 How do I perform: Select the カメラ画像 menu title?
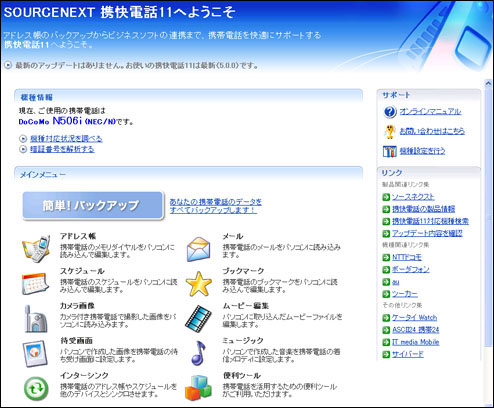coord(77,306)
